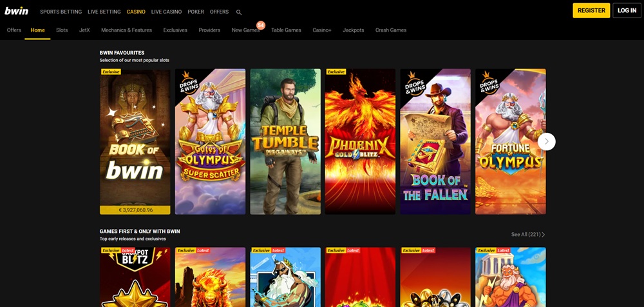This screenshot has width=644, height=307.
Task: Click Drops & Wins badge on Book of the Fallen
Action: point(414,83)
